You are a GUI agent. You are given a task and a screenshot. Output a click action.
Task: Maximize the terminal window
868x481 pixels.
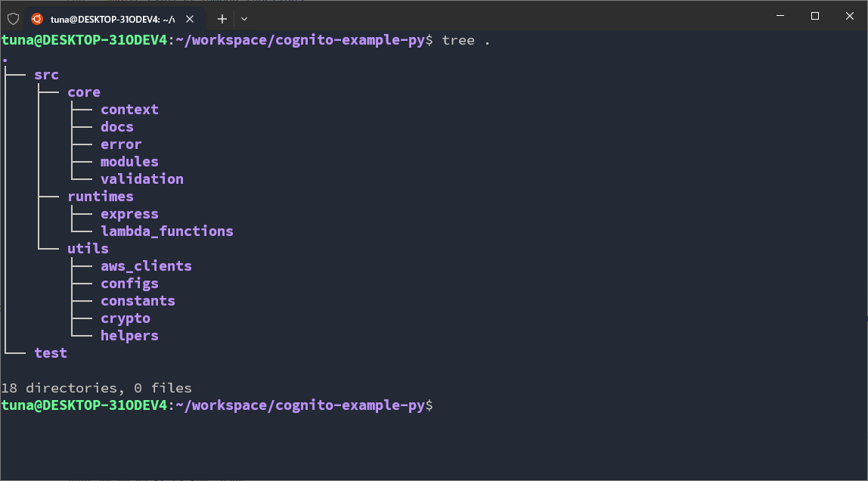coord(815,16)
